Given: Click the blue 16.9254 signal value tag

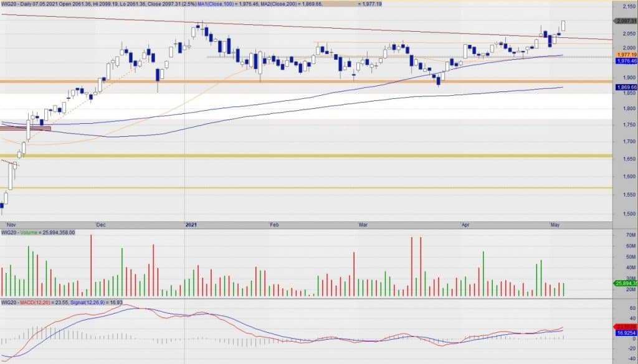Looking at the screenshot, I should [625, 333].
